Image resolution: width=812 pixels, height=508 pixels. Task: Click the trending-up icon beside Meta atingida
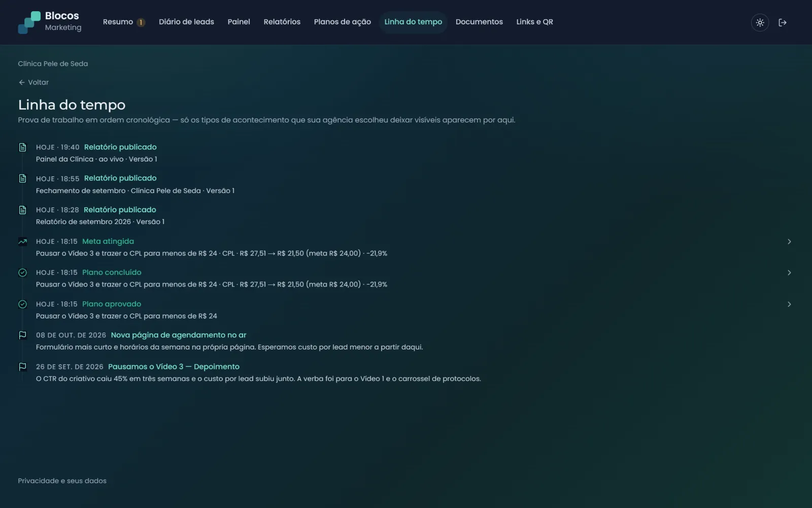click(22, 241)
